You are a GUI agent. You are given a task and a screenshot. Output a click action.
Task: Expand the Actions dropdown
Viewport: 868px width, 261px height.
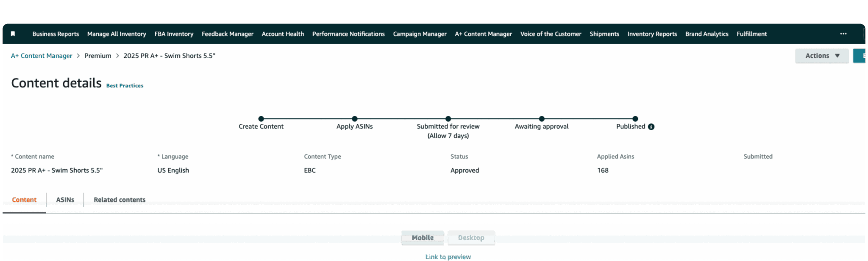click(x=821, y=56)
